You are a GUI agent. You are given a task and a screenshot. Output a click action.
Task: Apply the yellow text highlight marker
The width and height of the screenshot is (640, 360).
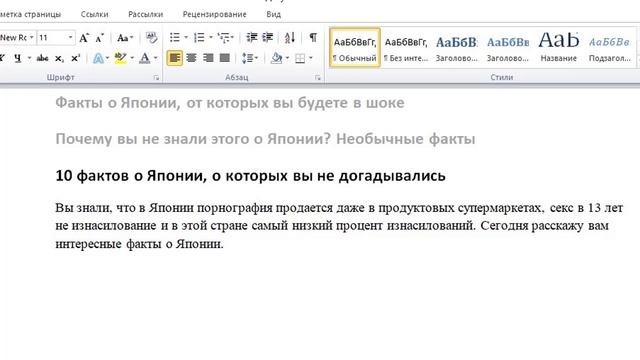pyautogui.click(x=120, y=58)
